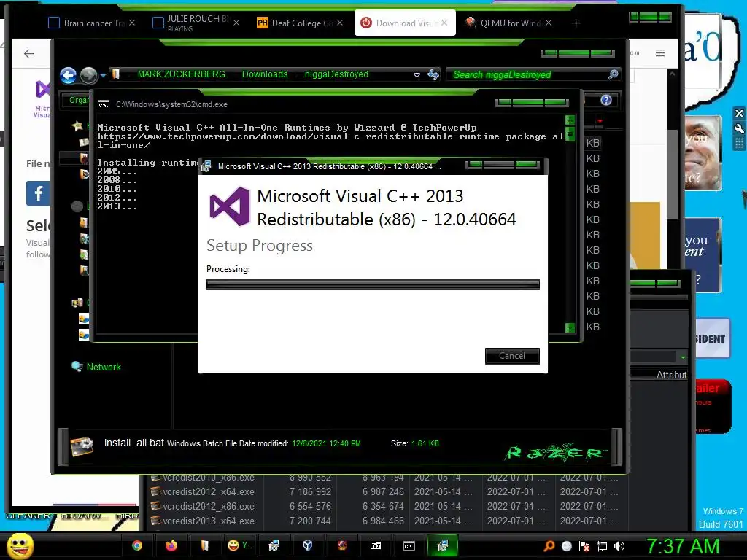Viewport: 747px width, 560px height.
Task: Click the network tray icon
Action: click(x=602, y=546)
